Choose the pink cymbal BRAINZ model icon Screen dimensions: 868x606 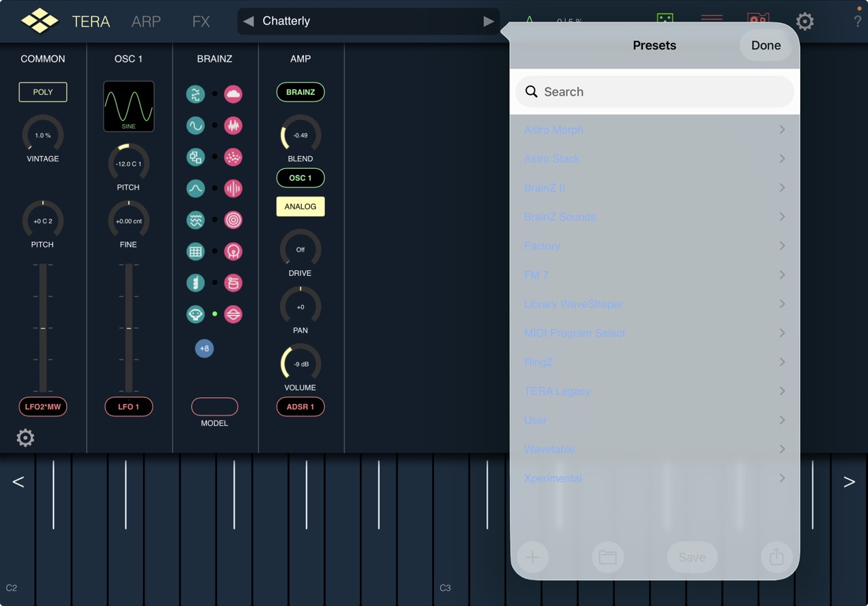(233, 314)
